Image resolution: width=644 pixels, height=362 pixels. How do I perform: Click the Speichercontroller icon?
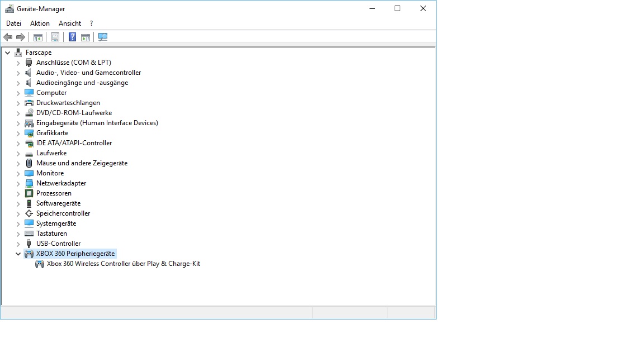[29, 213]
